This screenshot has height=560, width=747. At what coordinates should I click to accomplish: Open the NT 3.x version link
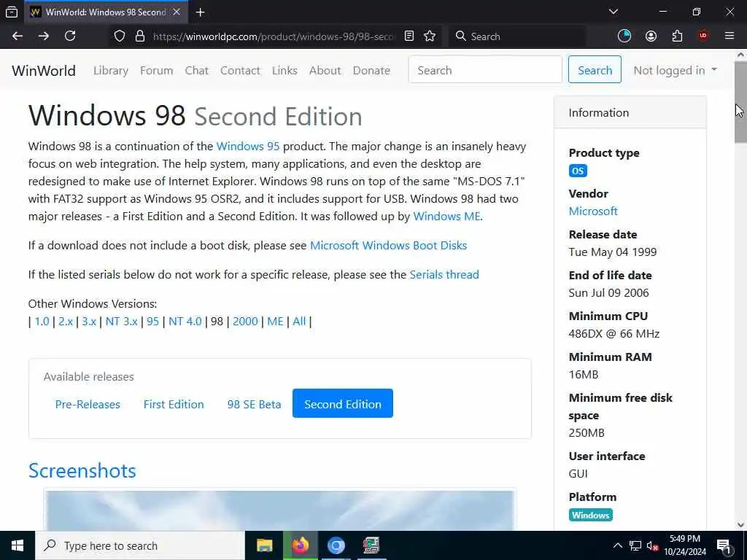[x=122, y=322]
